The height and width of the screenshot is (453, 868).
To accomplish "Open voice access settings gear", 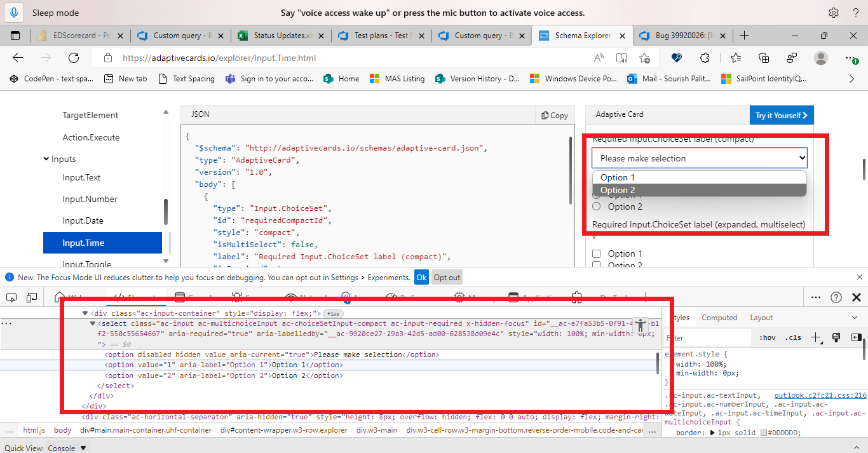I will (x=834, y=13).
